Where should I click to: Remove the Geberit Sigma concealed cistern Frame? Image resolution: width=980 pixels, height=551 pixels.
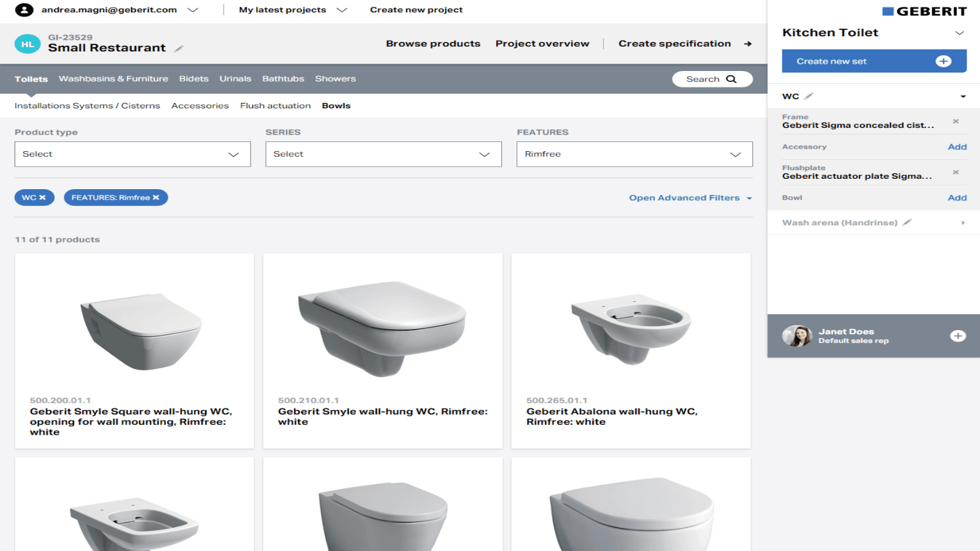pyautogui.click(x=956, y=121)
